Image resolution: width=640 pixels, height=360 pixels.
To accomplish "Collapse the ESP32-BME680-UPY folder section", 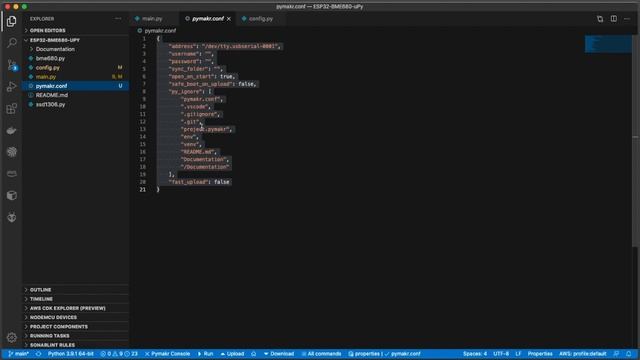I will coord(75,40).
